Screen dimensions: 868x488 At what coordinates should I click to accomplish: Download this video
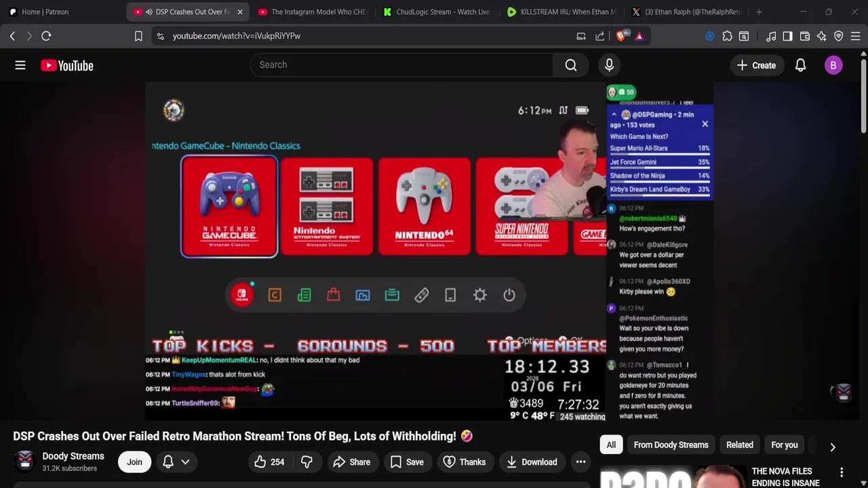tap(532, 462)
